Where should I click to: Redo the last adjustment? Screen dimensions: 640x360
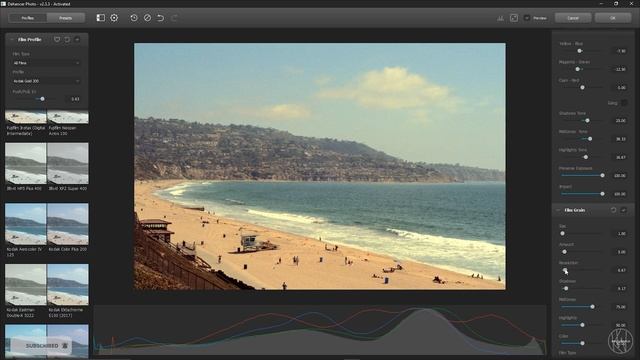(174, 18)
